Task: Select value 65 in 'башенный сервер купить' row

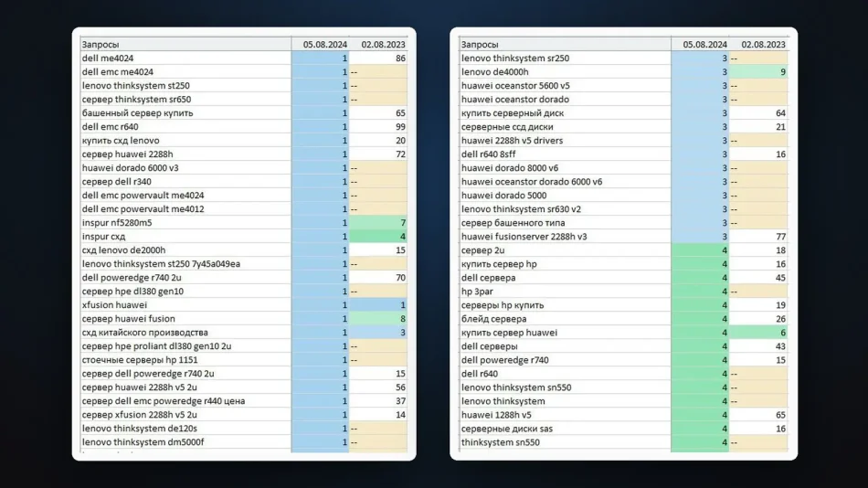Action: tap(378, 113)
